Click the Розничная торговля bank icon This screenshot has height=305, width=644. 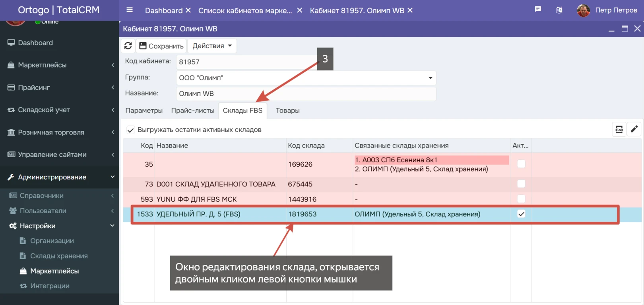point(11,132)
